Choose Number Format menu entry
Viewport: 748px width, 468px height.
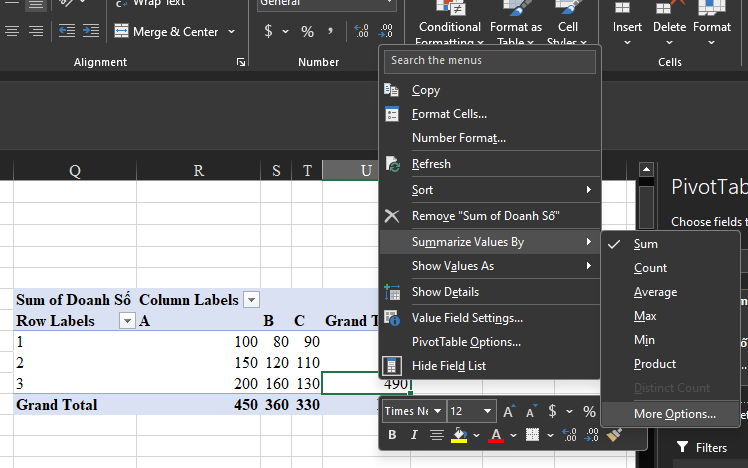coord(458,138)
